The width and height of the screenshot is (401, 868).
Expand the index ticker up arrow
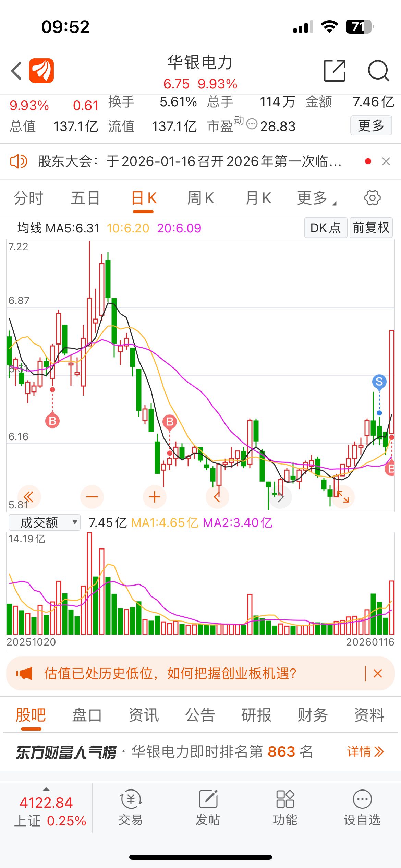(x=46, y=788)
